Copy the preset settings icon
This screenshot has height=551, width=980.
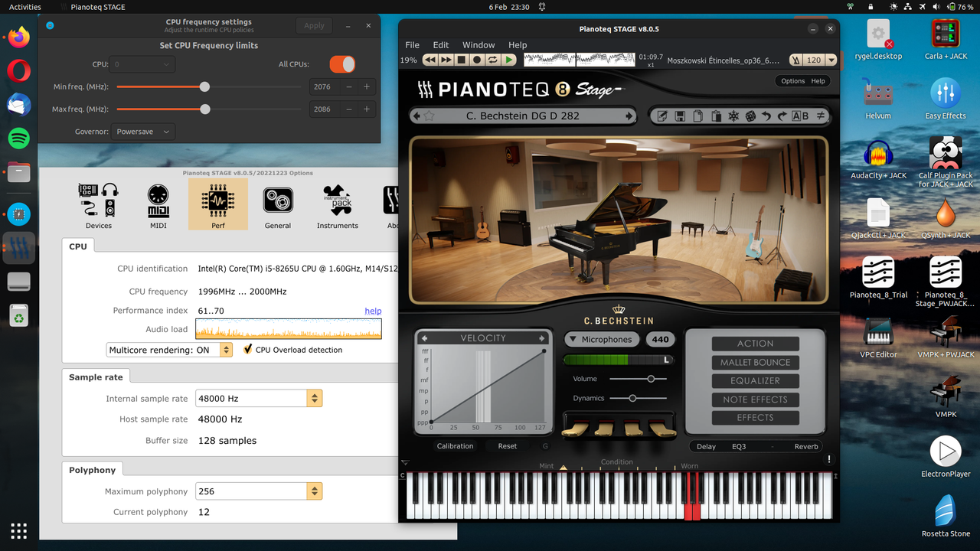tap(698, 116)
